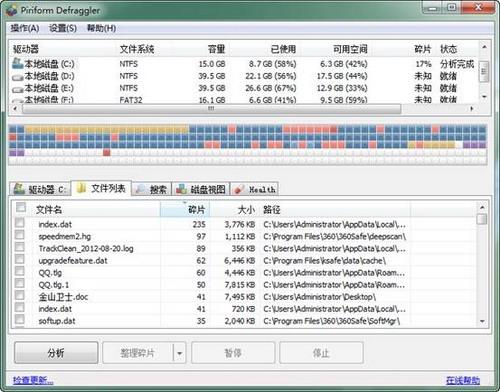The height and width of the screenshot is (392, 500).
Task: Click the Piriform Defraggler title bar icon
Action: pyautogui.click(x=11, y=10)
